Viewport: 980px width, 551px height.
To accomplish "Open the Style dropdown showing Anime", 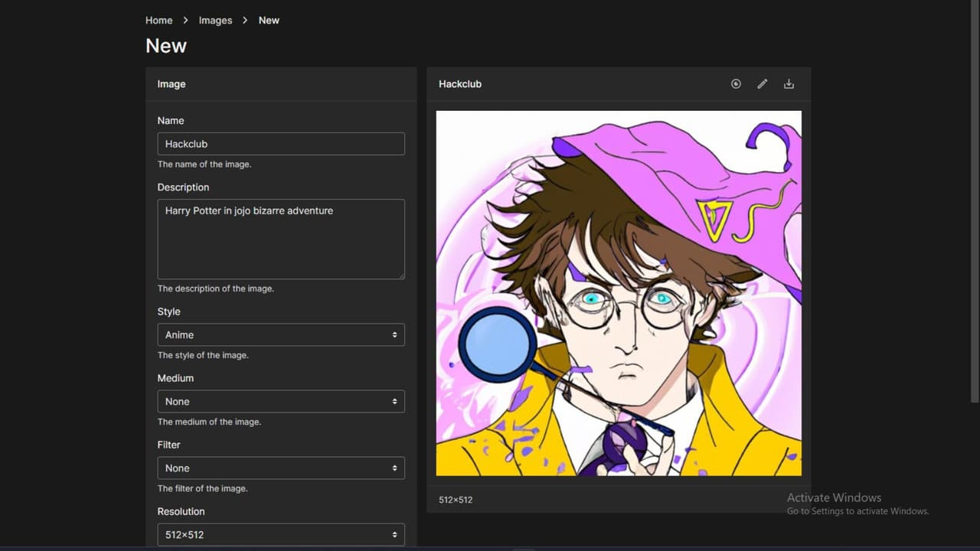I will pyautogui.click(x=281, y=335).
